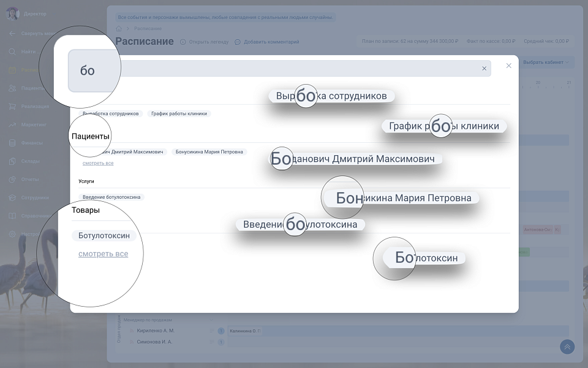Screen dimensions: 588x368
Task: Open the legend via its info icon
Action: [183, 42]
